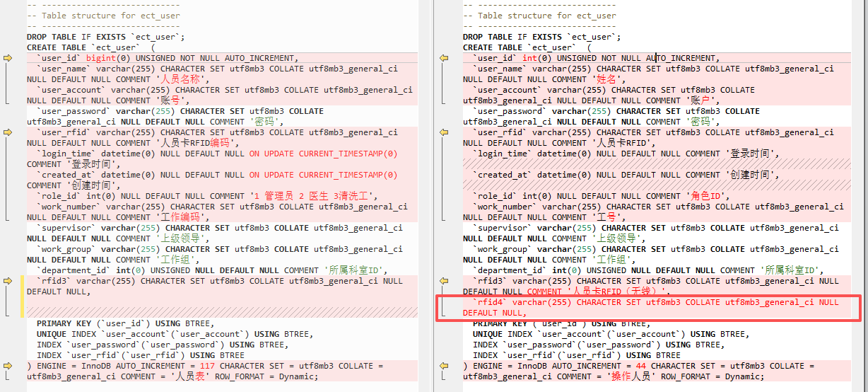Click the left pane arrow beside user_rfid line
Screen dimensions: 868x392
tap(8, 132)
